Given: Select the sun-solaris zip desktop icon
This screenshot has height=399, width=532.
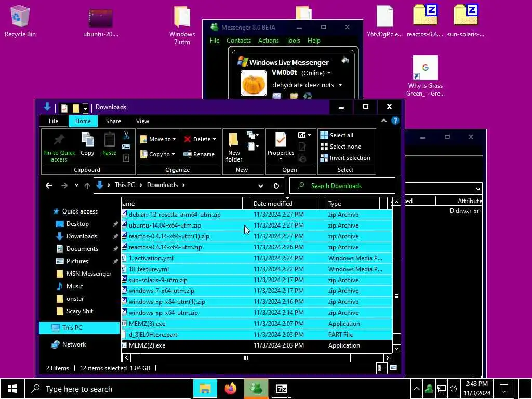Looking at the screenshot, I should [465, 21].
